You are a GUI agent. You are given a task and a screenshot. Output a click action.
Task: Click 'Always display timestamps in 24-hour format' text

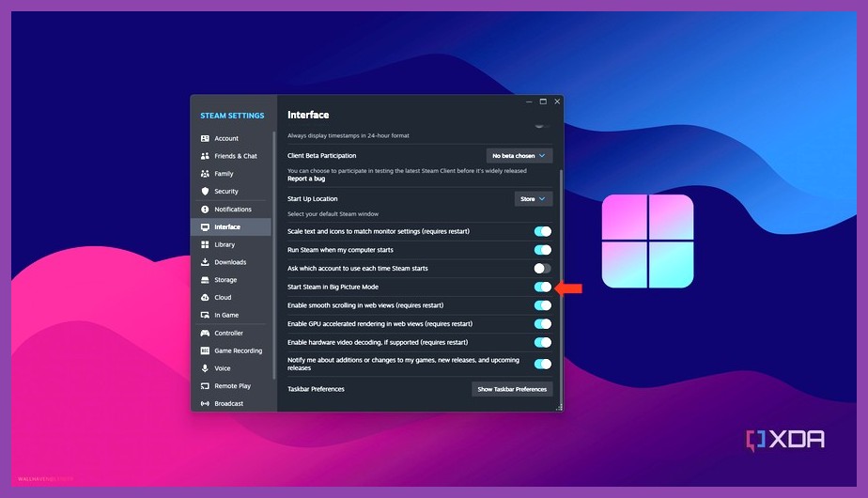coord(349,135)
